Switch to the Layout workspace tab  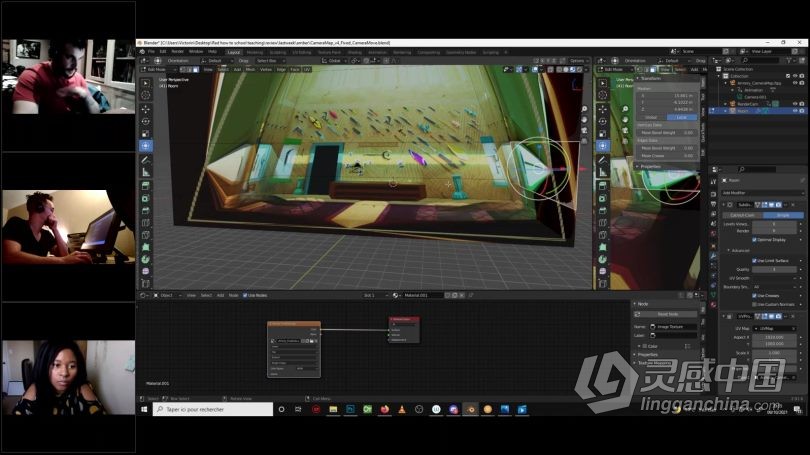(x=233, y=52)
